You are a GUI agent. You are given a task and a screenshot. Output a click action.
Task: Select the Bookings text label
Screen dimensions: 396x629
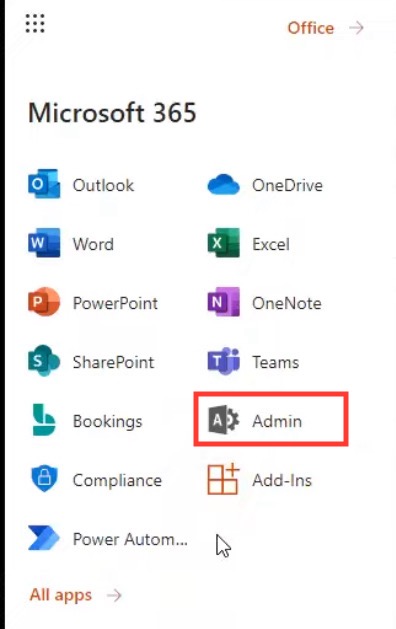pyautogui.click(x=108, y=421)
